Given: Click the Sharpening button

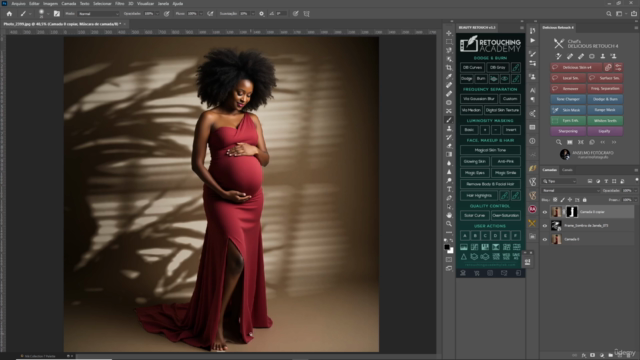Looking at the screenshot, I should pos(568,131).
